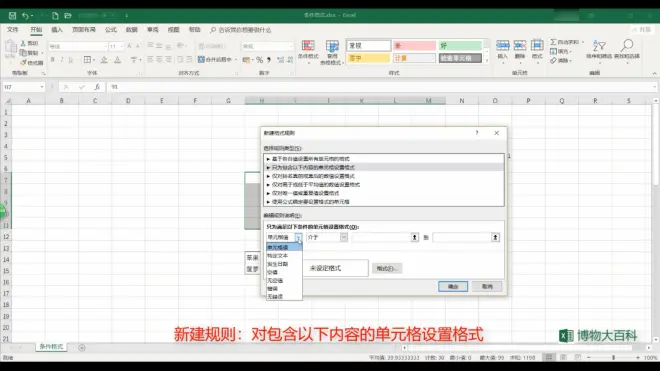This screenshot has width=660, height=371.
Task: Click the Increase decimal icon
Action: click(280, 60)
